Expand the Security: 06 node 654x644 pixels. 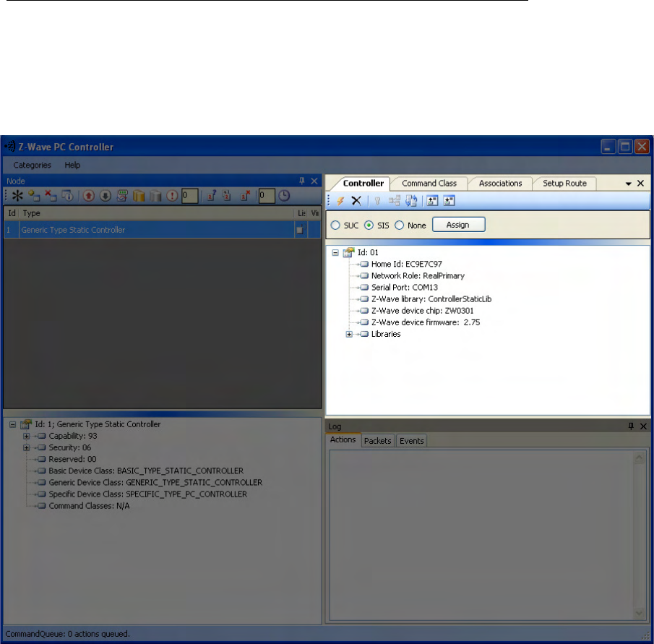tap(26, 448)
